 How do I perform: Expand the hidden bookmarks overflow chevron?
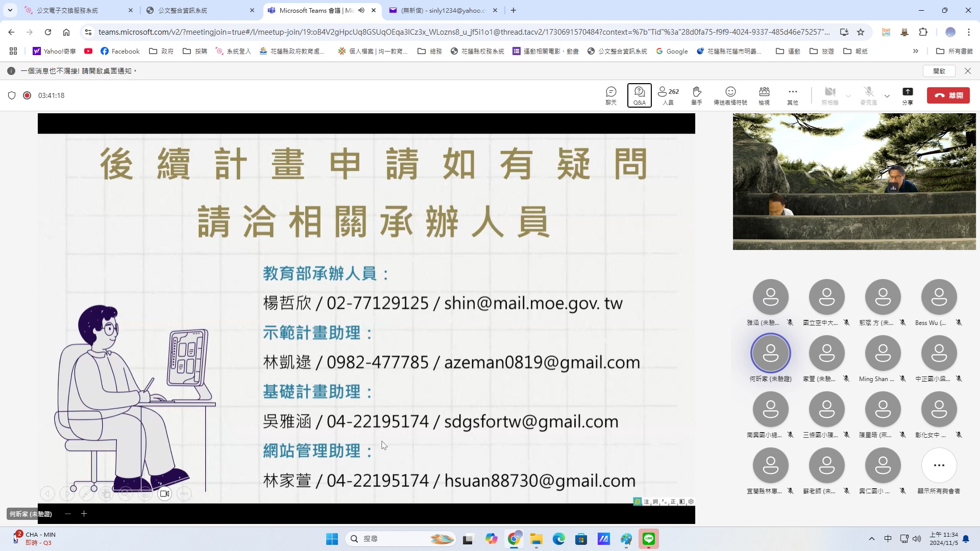(915, 51)
